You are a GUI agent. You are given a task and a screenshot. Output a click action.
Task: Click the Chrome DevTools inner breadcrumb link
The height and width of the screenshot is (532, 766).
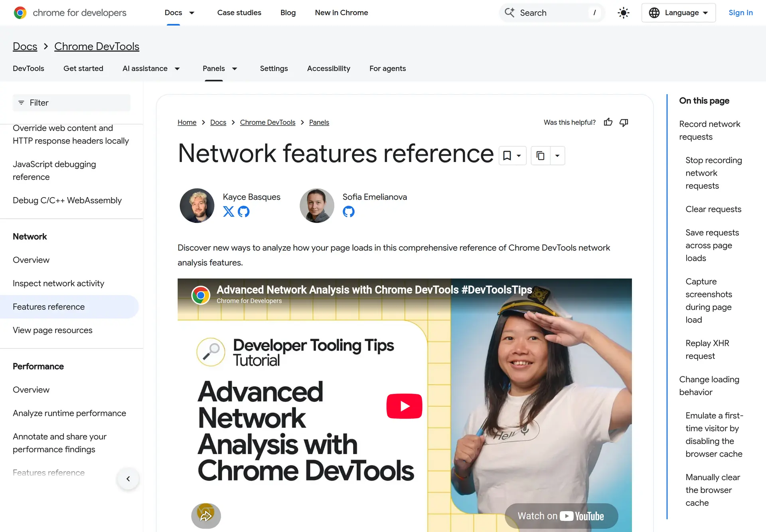click(268, 123)
